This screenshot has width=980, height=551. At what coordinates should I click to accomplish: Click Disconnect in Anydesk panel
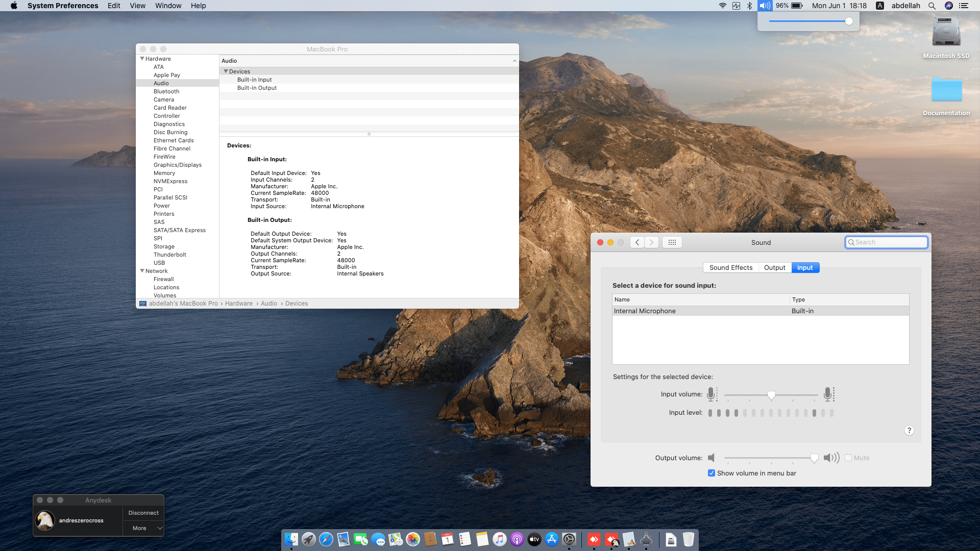point(143,513)
